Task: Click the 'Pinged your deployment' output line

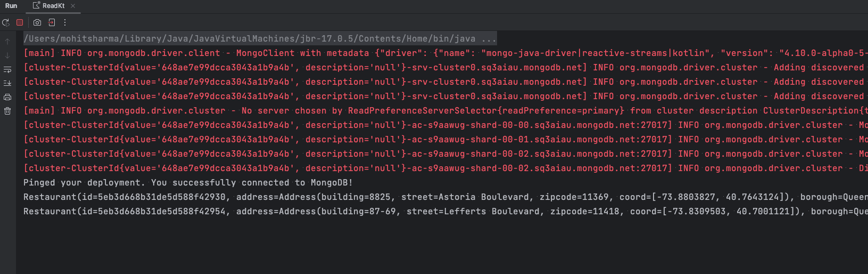Action: tap(188, 182)
